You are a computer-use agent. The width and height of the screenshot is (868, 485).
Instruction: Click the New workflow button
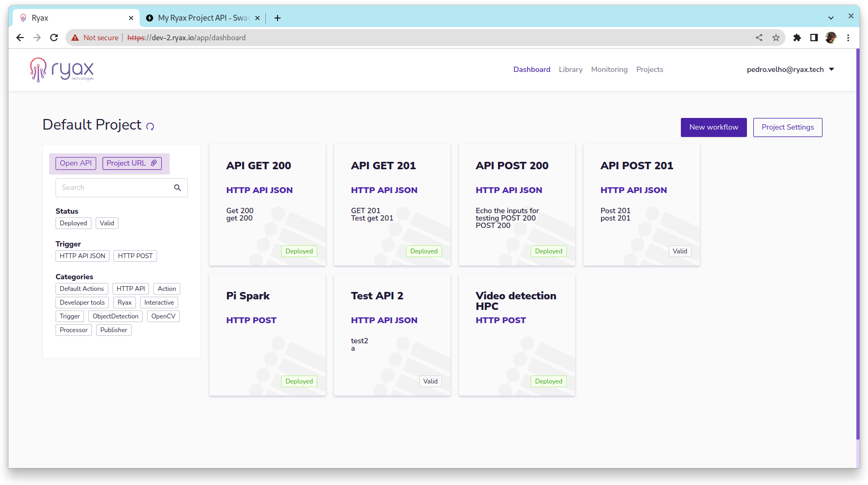click(714, 127)
